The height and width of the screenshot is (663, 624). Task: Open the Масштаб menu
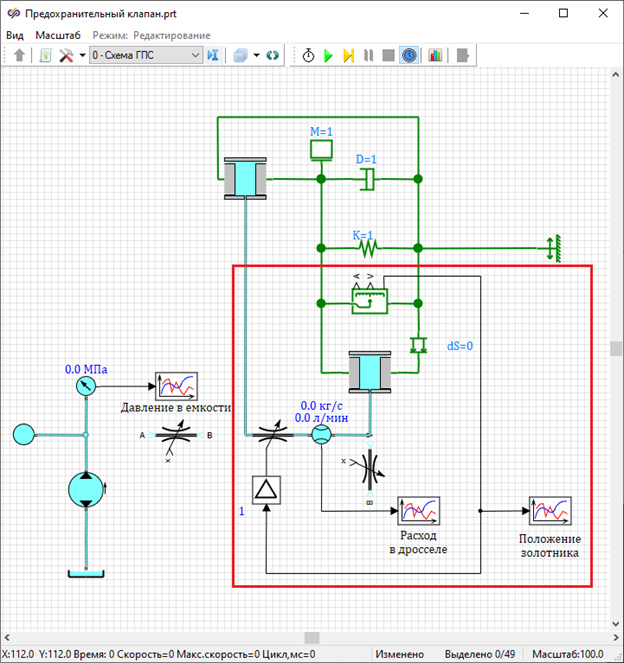58,34
